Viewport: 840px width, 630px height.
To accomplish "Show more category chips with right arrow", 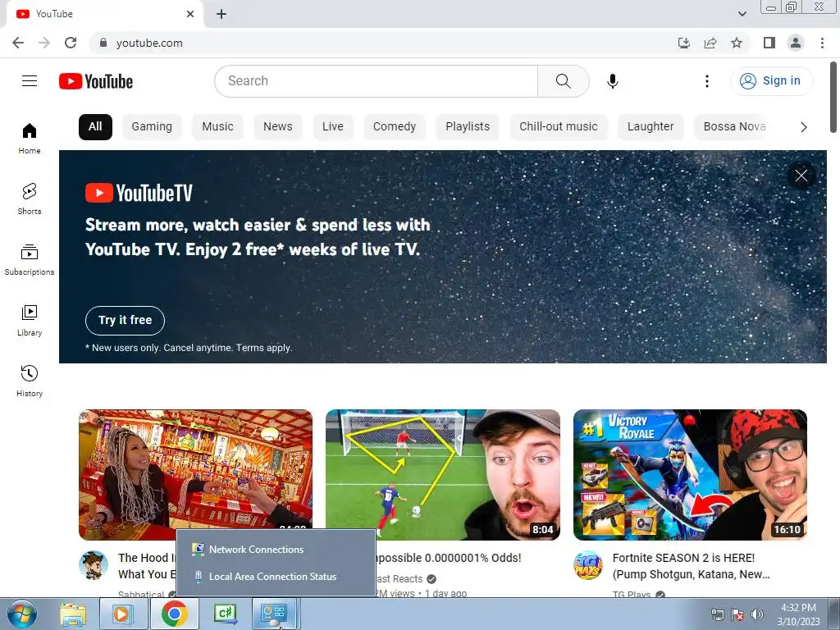I will pyautogui.click(x=803, y=127).
